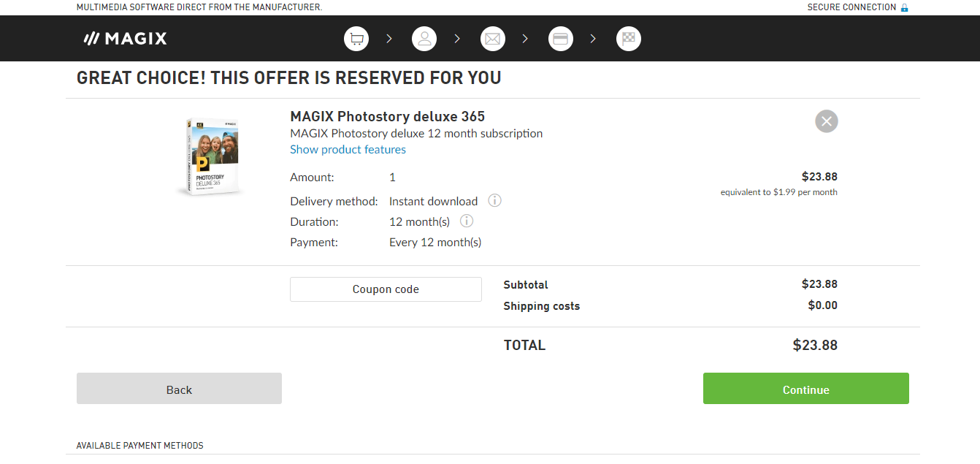Click the MAGIX Photostory deluxe 365 title
980x464 pixels.
pyautogui.click(x=387, y=116)
